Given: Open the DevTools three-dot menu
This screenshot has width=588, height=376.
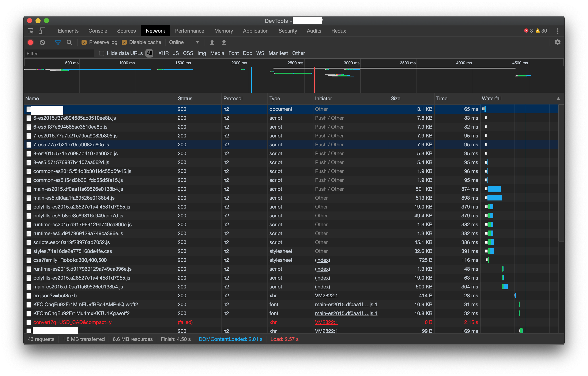Looking at the screenshot, I should tap(558, 31).
